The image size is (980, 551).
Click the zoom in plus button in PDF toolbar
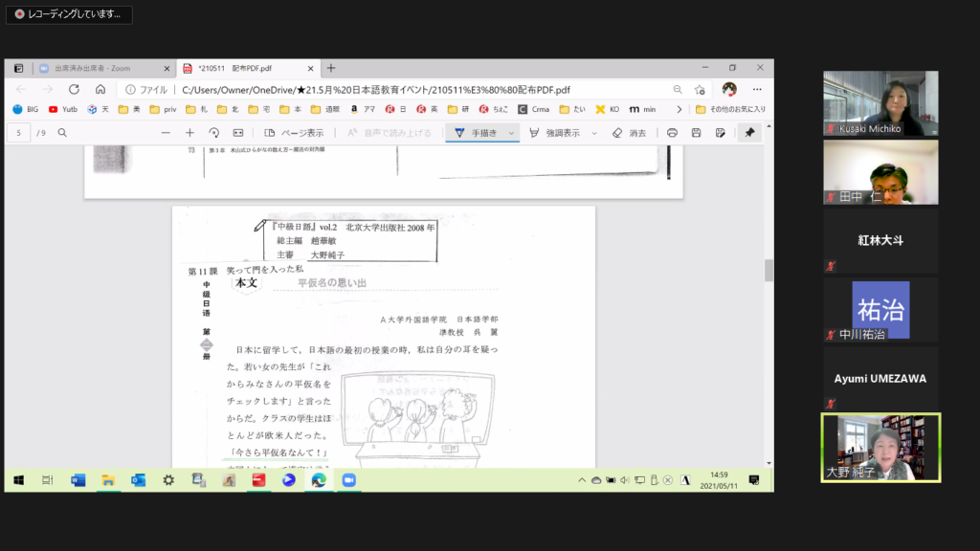click(189, 133)
